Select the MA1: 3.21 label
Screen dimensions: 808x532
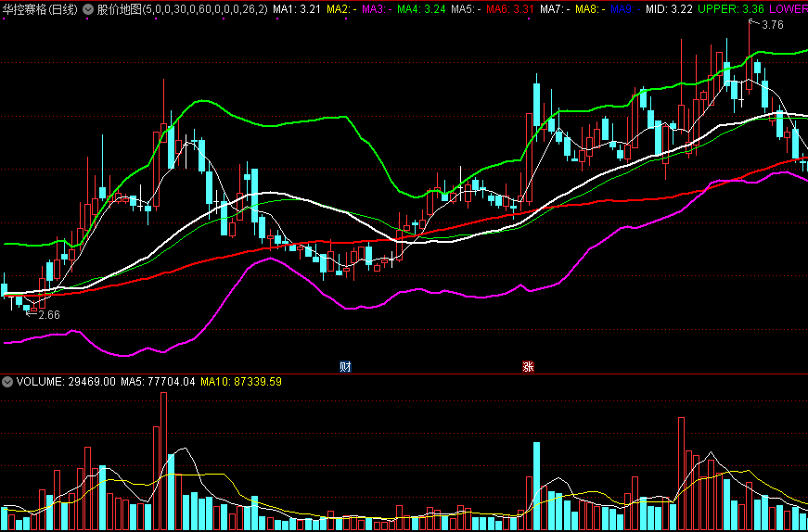point(297,9)
